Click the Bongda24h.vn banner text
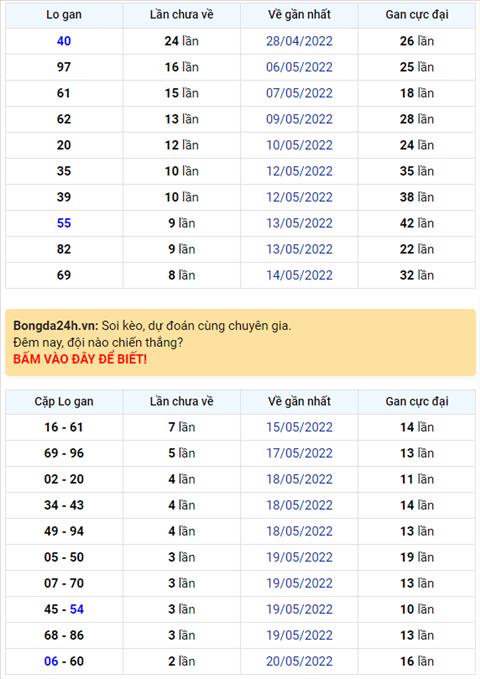The width and height of the screenshot is (480, 679). tap(56, 326)
